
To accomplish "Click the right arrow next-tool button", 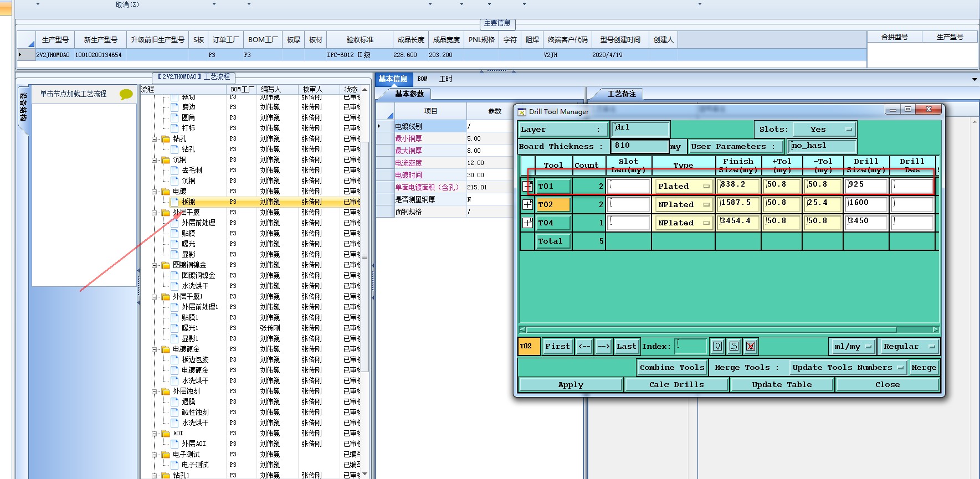I will coord(603,347).
